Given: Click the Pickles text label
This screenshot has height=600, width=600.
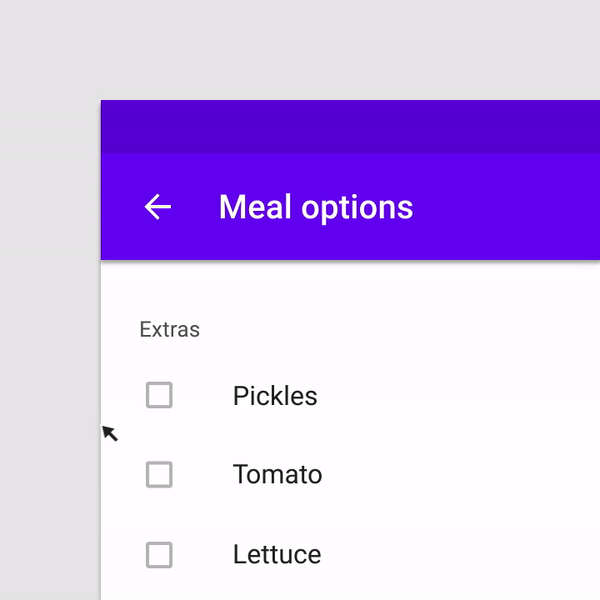Looking at the screenshot, I should pos(275,396).
